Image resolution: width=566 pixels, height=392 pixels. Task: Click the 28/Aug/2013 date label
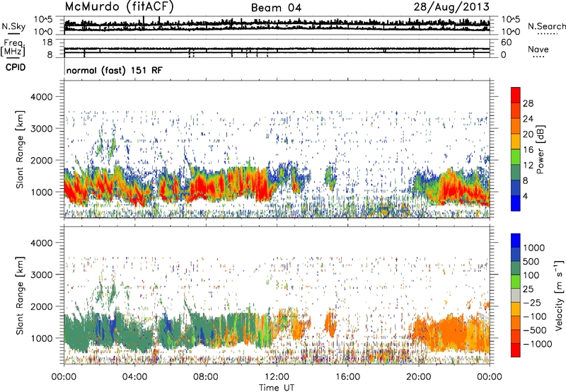tap(451, 7)
